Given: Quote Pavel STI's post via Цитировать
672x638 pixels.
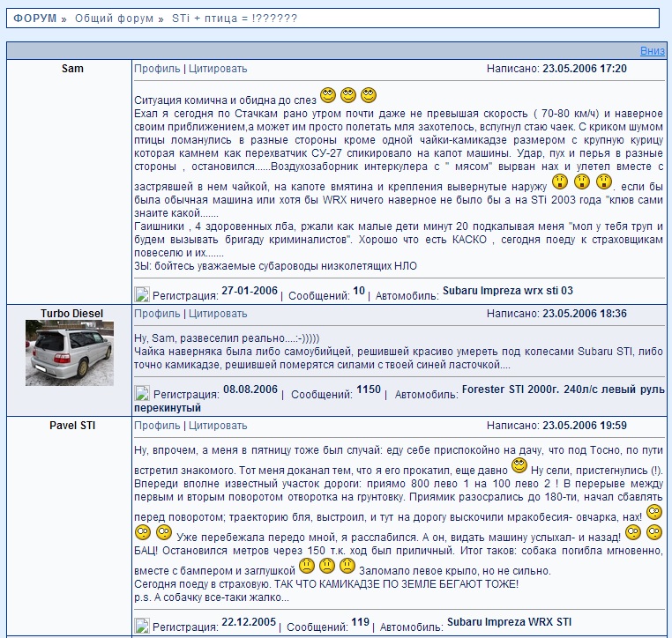Looking at the screenshot, I should pos(217,427).
